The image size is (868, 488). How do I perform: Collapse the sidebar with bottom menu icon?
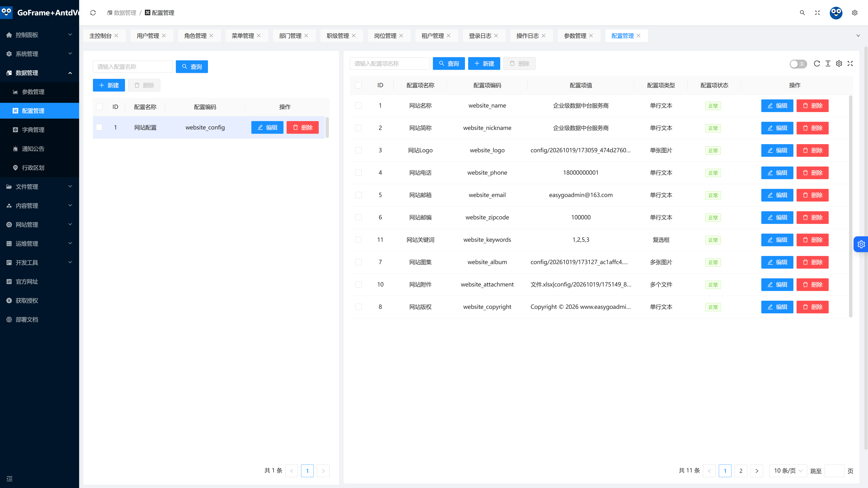[9, 479]
